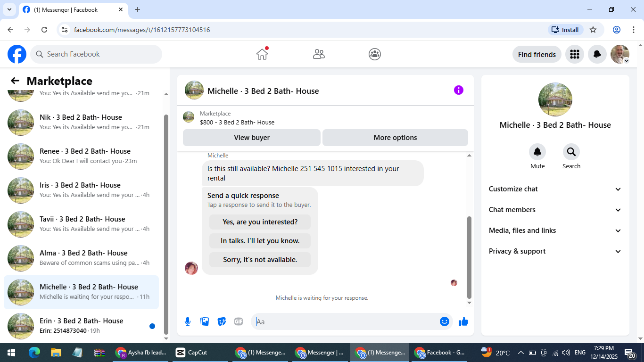Screen dimensions: 644x362
Task: Open the emoji picker icon
Action: (444, 321)
